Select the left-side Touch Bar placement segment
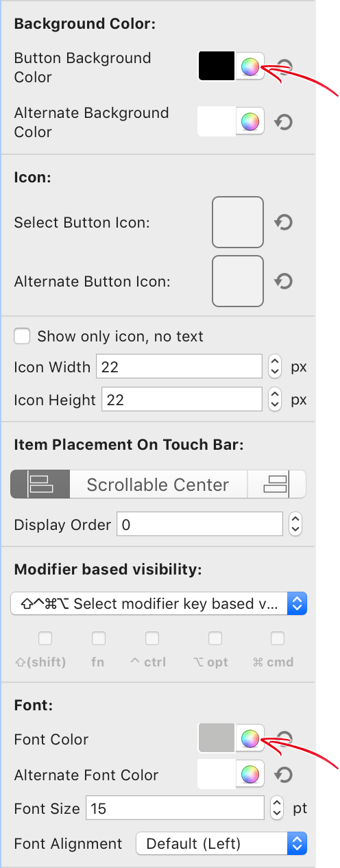Image resolution: width=340 pixels, height=868 pixels. (x=40, y=484)
